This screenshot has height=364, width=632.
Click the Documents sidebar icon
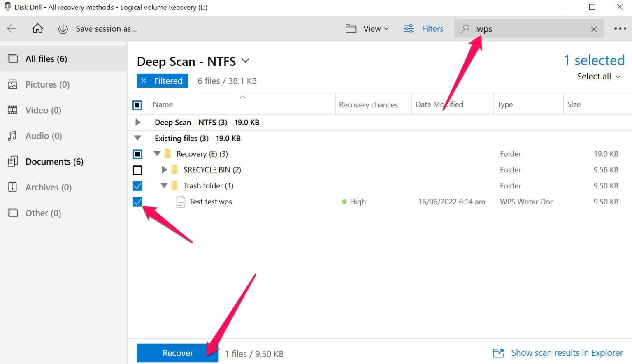(12, 161)
